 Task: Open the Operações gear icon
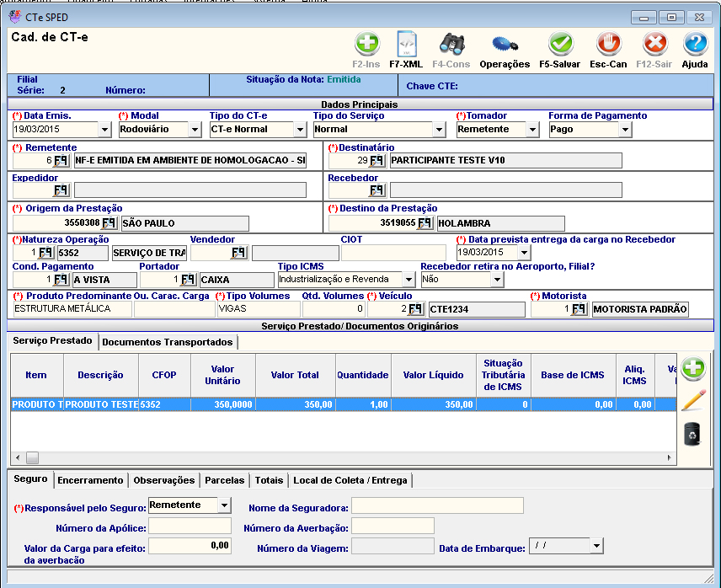pyautogui.click(x=505, y=44)
